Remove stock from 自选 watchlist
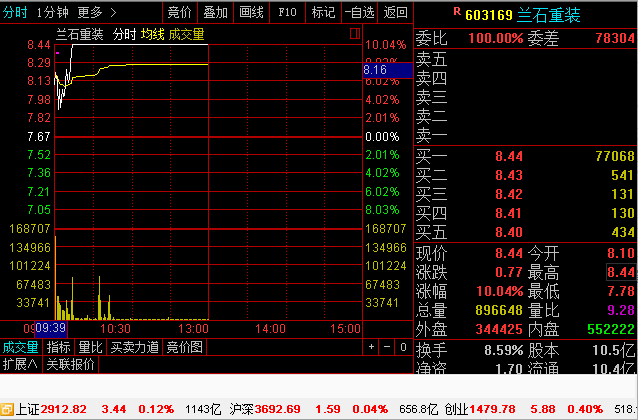Screen dimensions: 638x420 click(x=360, y=12)
